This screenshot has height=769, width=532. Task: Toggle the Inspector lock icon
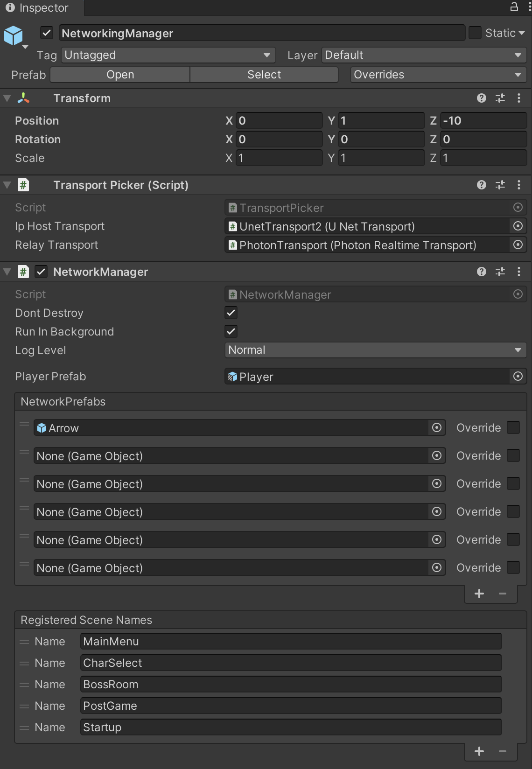(x=514, y=7)
